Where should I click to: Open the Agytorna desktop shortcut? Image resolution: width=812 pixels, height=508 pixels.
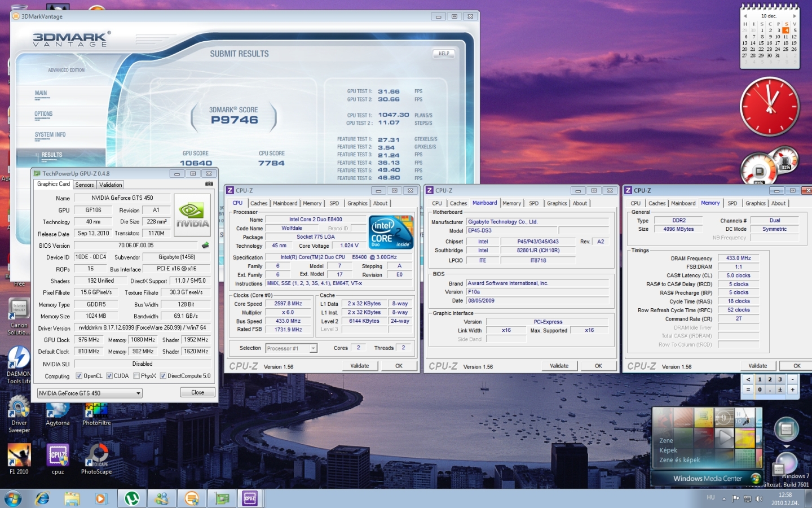click(x=58, y=414)
